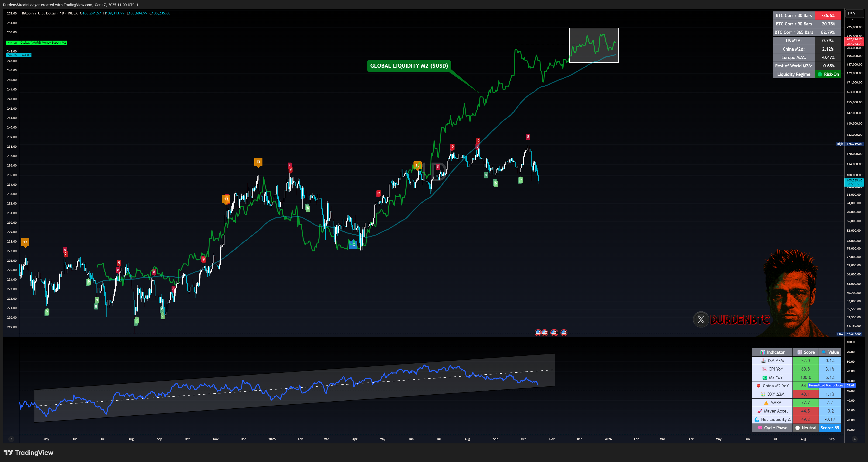The height and width of the screenshot is (462, 868).
Task: Click the Global (World) Money Supply M2 label
Action: (43, 42)
